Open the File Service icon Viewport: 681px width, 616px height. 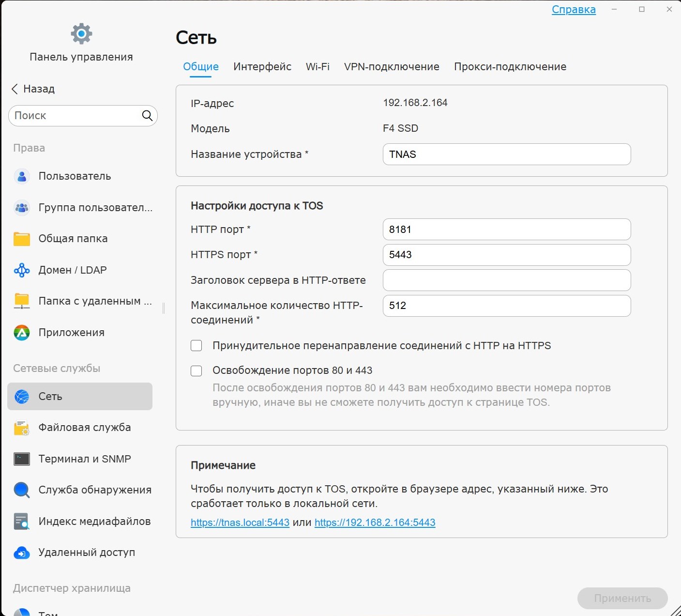coord(22,428)
